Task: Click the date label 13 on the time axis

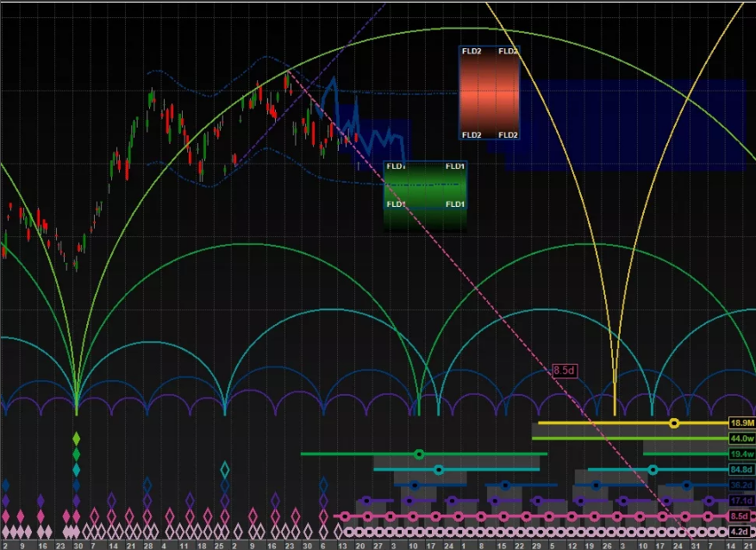Action: pyautogui.click(x=342, y=546)
